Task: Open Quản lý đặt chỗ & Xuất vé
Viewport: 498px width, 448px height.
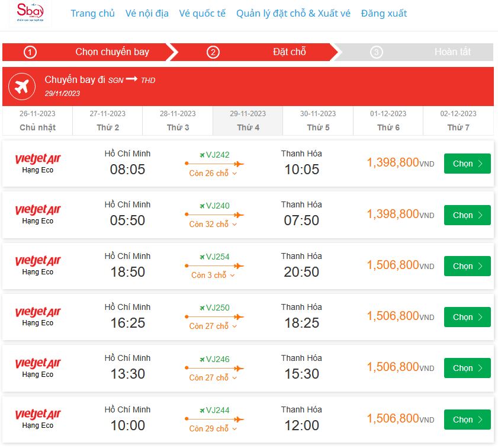Action: point(293,14)
